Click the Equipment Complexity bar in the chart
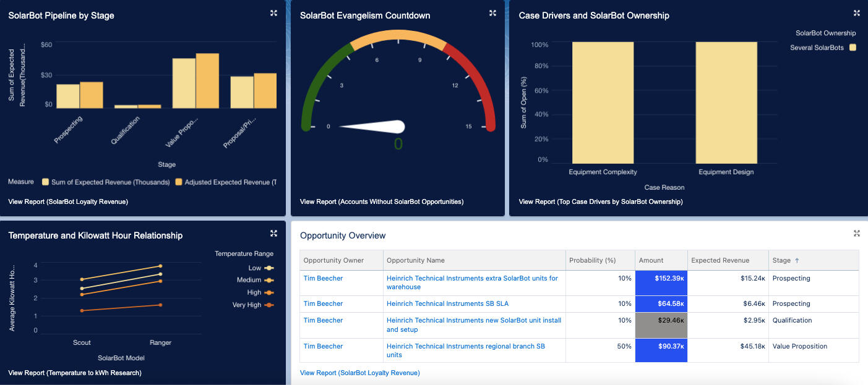 point(603,102)
